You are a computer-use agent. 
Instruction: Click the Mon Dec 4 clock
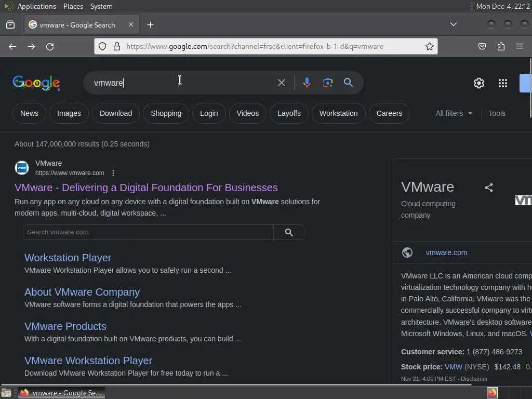[x=503, y=6]
